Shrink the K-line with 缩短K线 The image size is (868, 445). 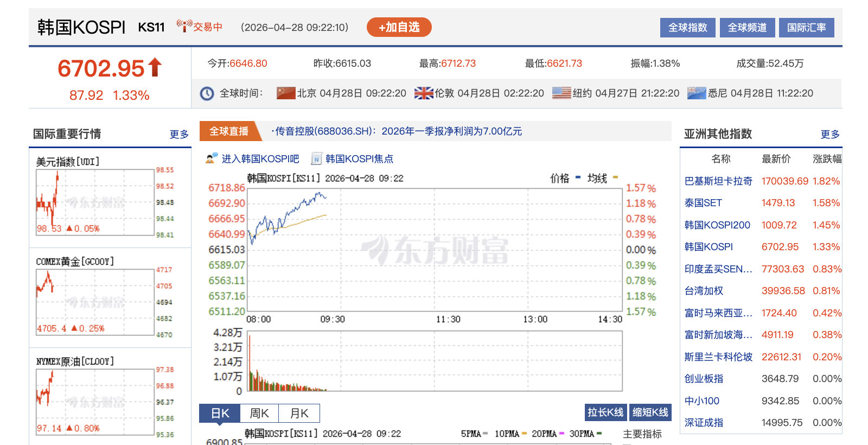[x=650, y=412]
